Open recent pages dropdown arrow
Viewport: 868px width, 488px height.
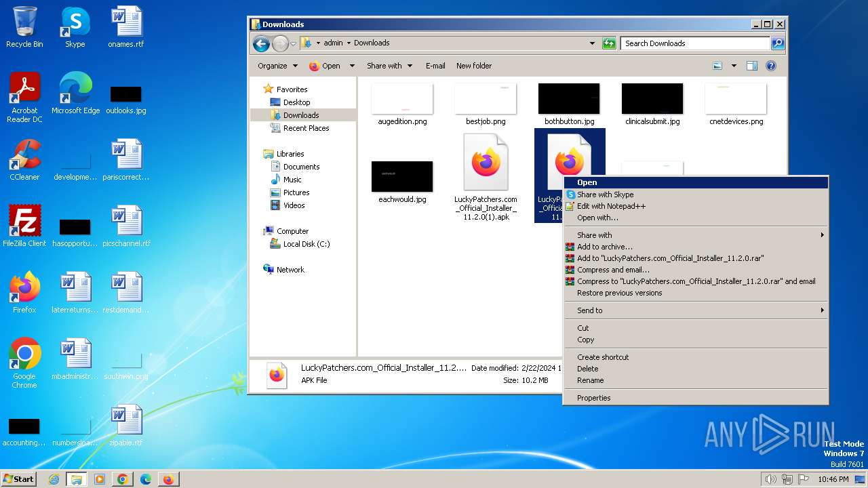[293, 43]
